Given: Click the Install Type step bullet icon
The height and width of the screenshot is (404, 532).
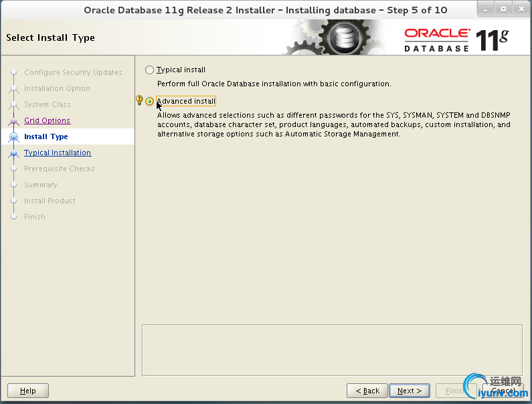Looking at the screenshot, I should click(14, 136).
